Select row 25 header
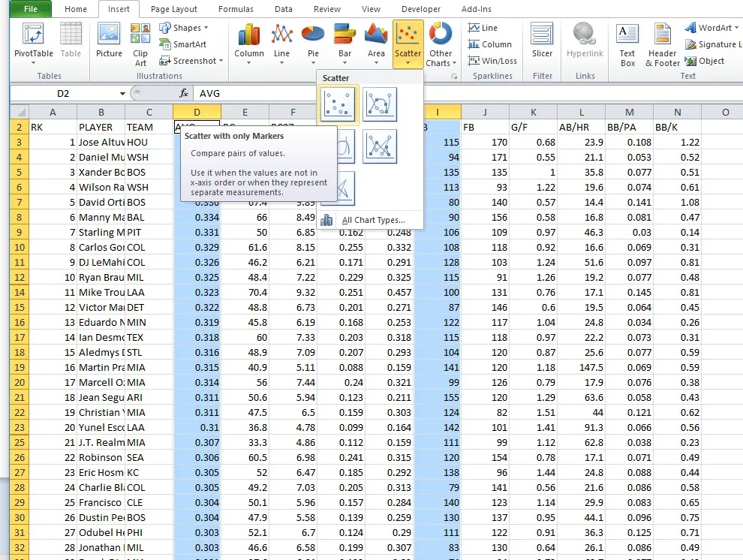Viewport: 743px width, 560px height. pos(19,442)
